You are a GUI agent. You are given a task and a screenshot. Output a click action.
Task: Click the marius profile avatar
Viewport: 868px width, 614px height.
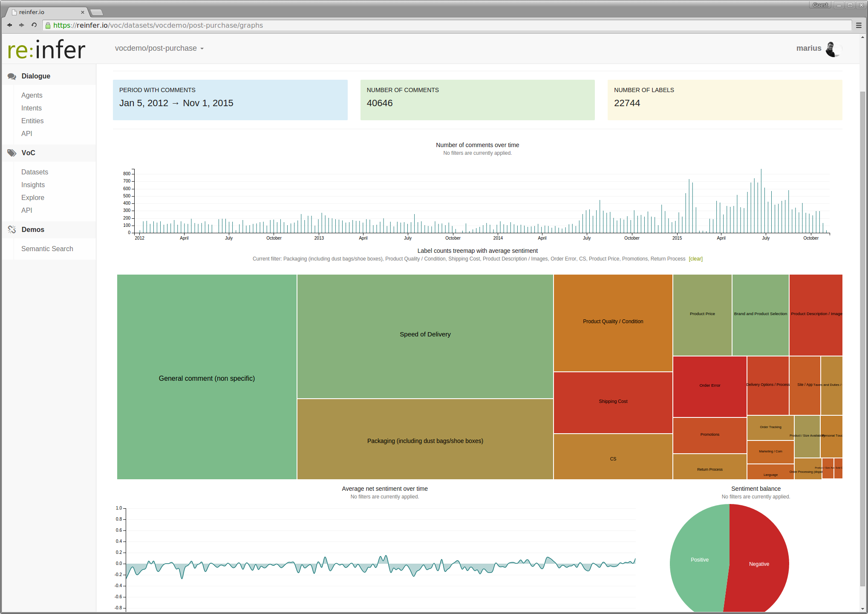coord(832,49)
